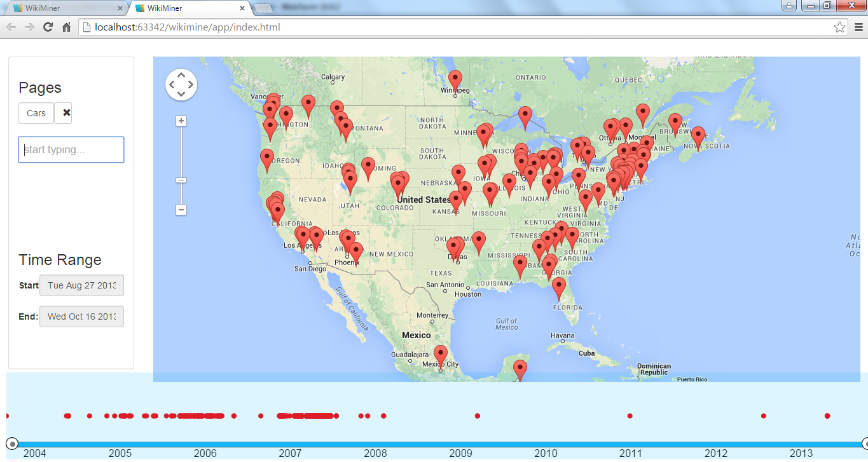The width and height of the screenshot is (868, 462).
Task: Click the left timeline range handle
Action: point(12,444)
